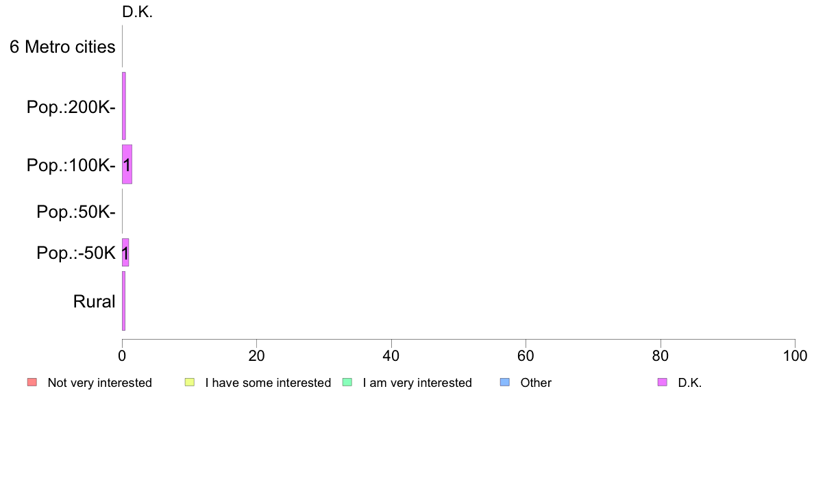Select the Pop.:200K- magenta bar
814x504 pixels.
click(x=123, y=106)
